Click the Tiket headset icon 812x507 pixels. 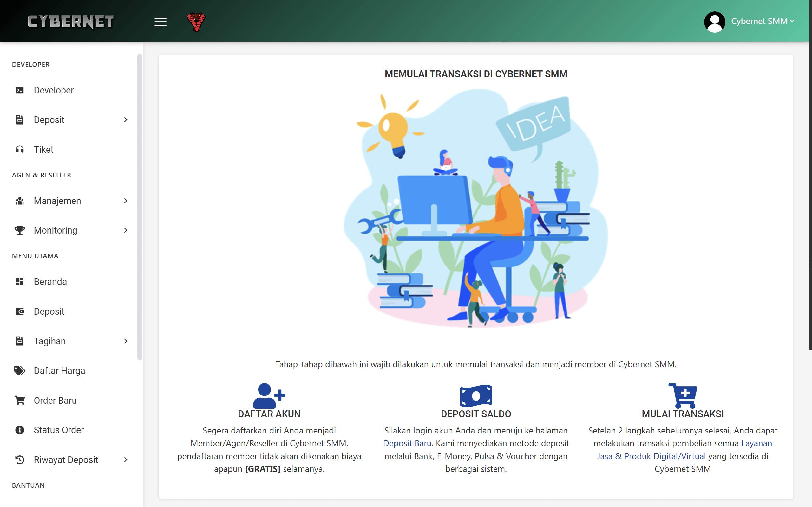pos(19,150)
